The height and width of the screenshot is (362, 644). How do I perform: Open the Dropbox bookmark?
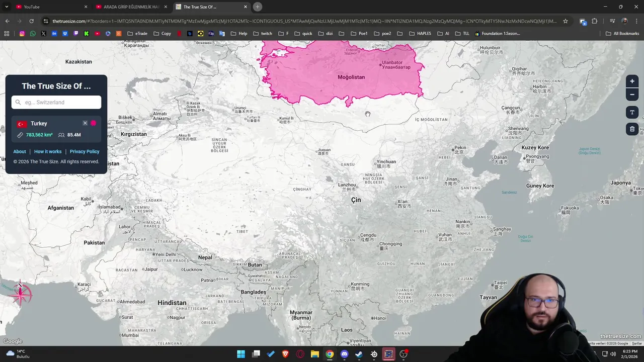tap(65, 34)
